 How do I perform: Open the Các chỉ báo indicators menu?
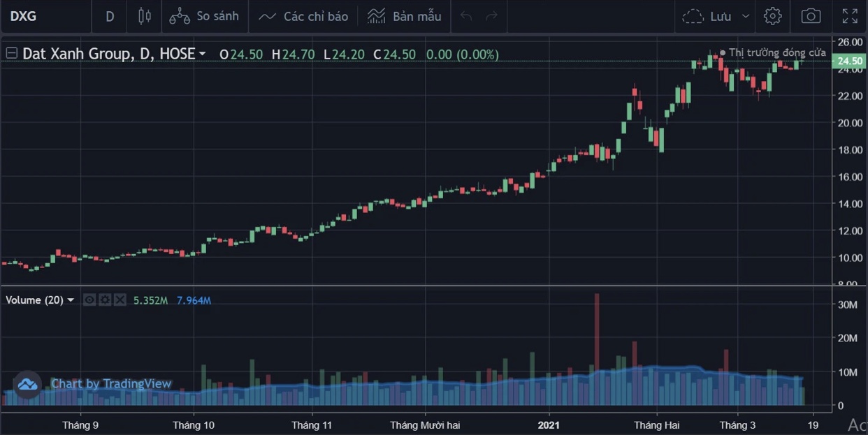click(303, 16)
